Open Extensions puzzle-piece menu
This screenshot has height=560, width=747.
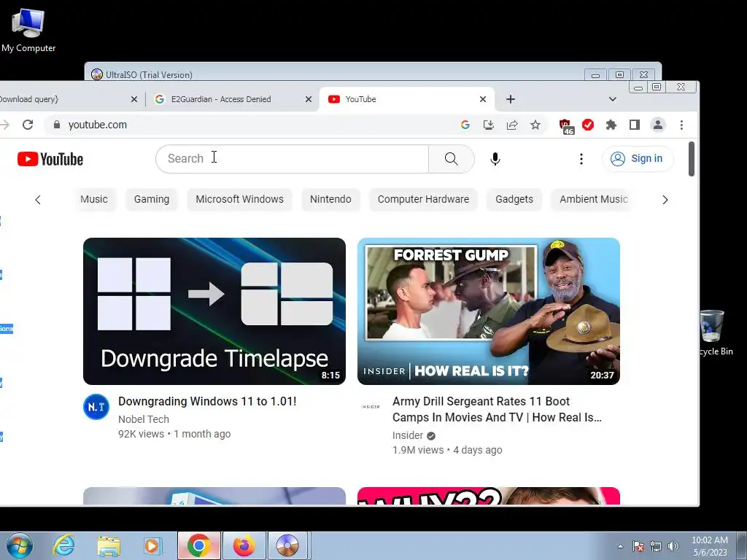tap(611, 125)
